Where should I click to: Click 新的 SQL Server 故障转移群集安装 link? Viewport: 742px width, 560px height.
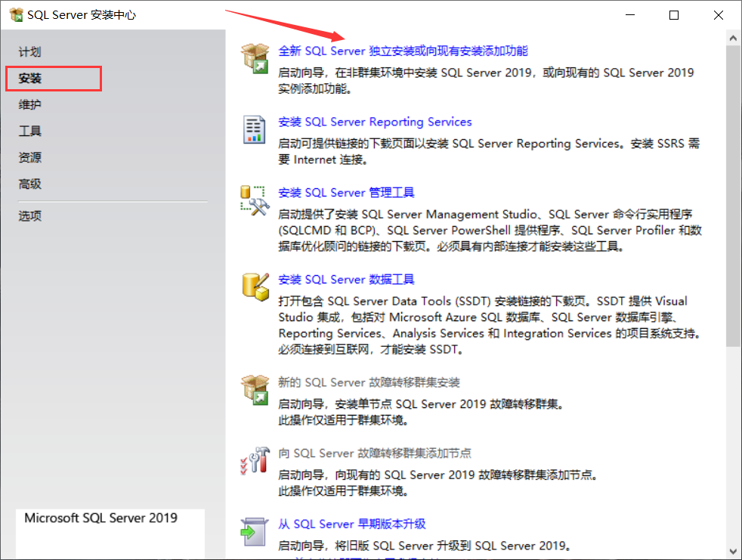coord(369,382)
